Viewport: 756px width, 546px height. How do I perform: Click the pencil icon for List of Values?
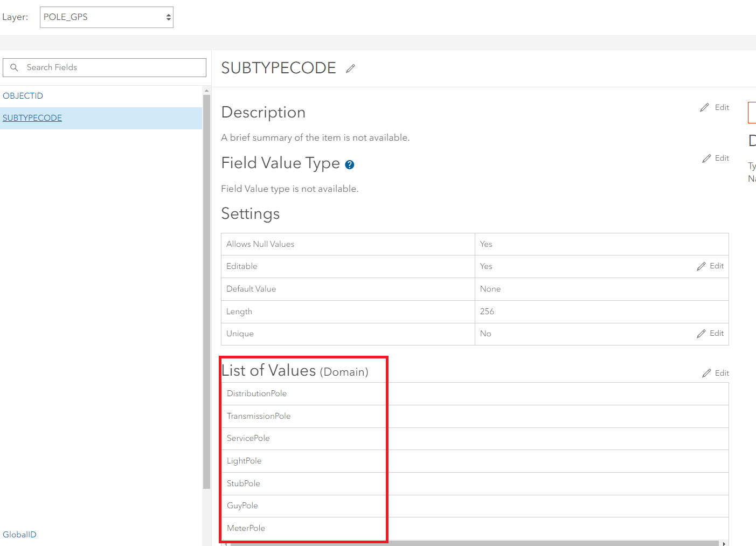707,373
